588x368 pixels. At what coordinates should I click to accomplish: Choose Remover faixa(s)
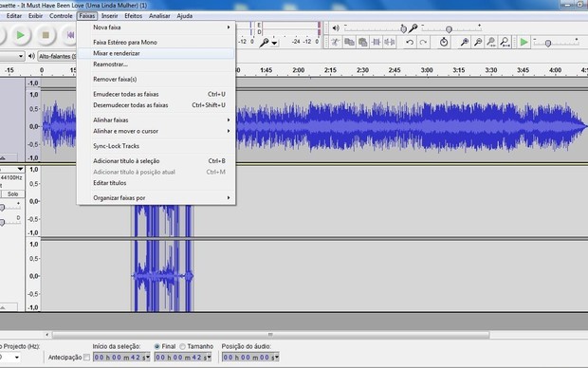click(156, 79)
